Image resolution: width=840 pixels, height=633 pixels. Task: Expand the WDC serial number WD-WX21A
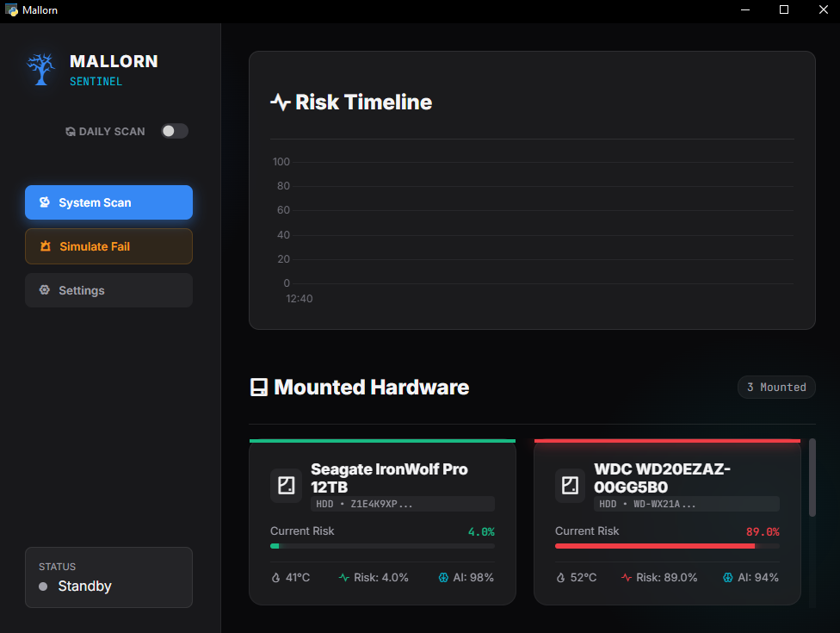[686, 504]
